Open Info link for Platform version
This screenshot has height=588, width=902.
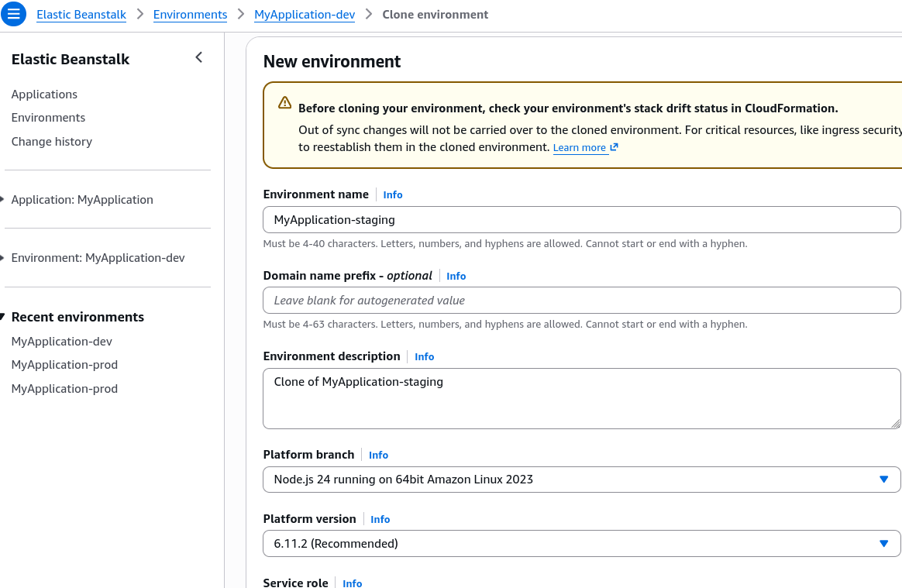pos(380,520)
